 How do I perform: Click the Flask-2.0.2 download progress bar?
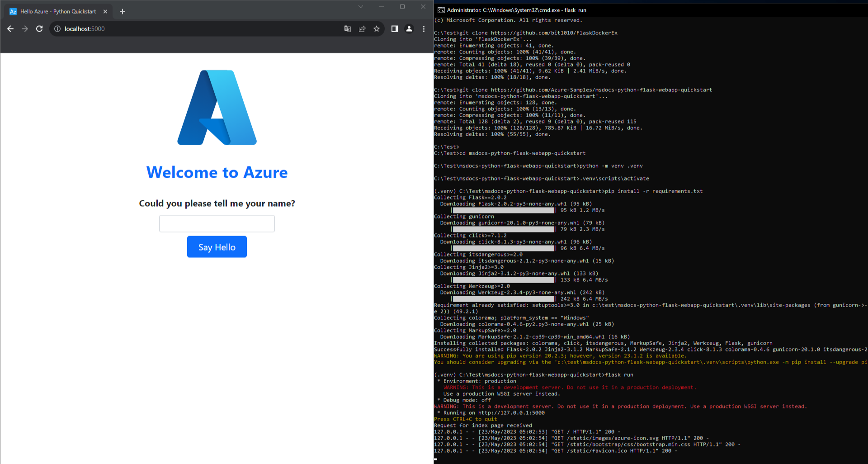[504, 210]
